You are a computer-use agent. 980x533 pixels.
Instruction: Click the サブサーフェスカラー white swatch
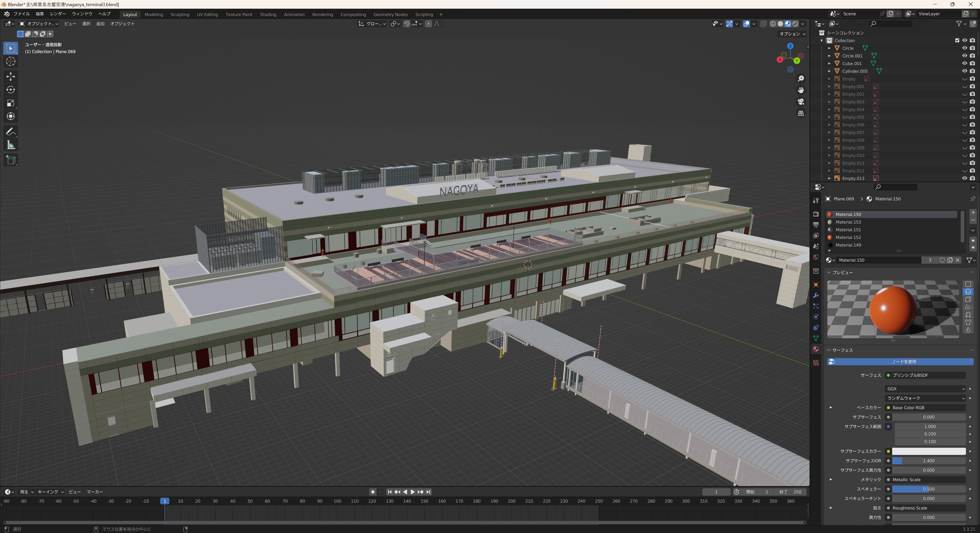tap(929, 451)
